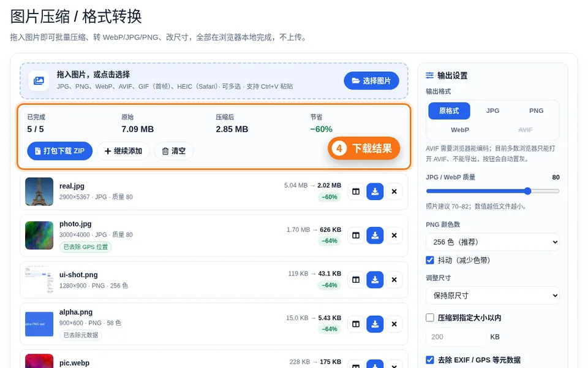Click the alpha.png file name
This screenshot has height=368, width=588.
[76, 312]
